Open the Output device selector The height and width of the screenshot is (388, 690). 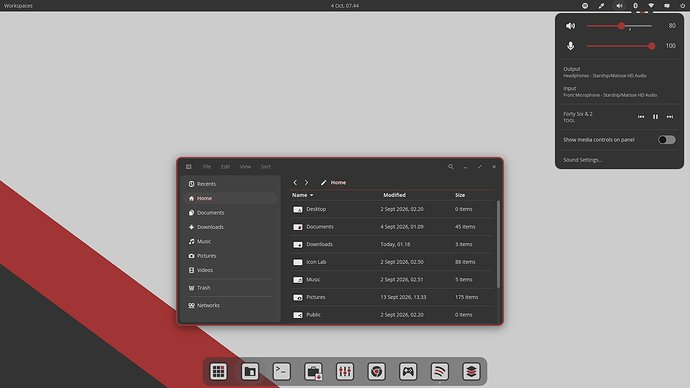coord(619,72)
